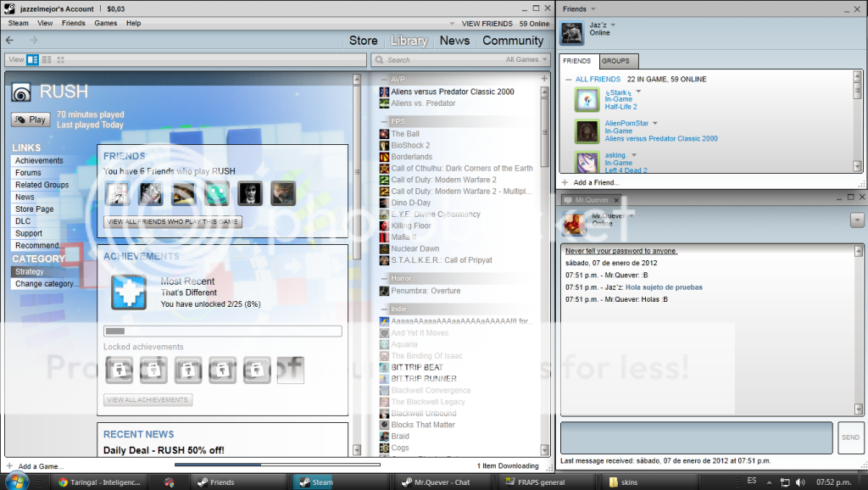The width and height of the screenshot is (868, 490).
Task: Switch to the GROUPS tab
Action: coord(616,61)
